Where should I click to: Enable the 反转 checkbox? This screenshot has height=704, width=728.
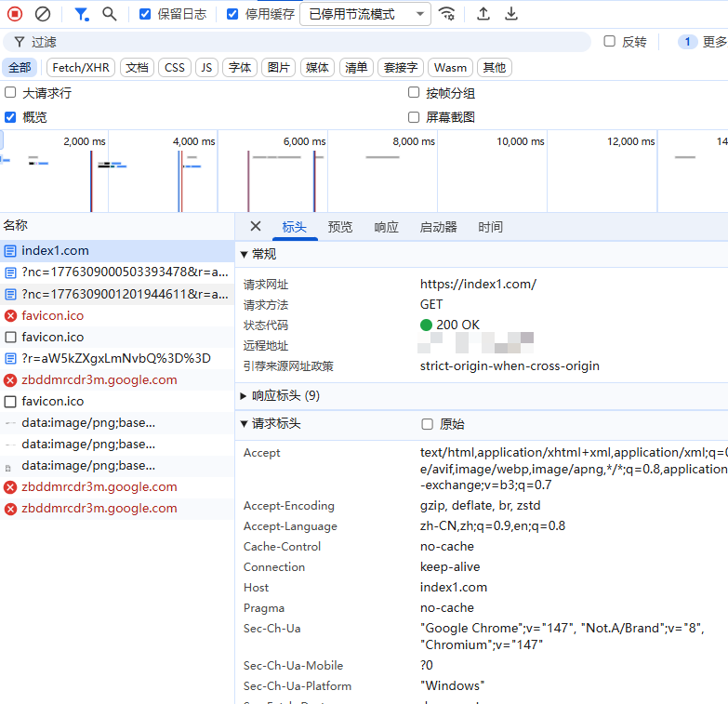610,42
